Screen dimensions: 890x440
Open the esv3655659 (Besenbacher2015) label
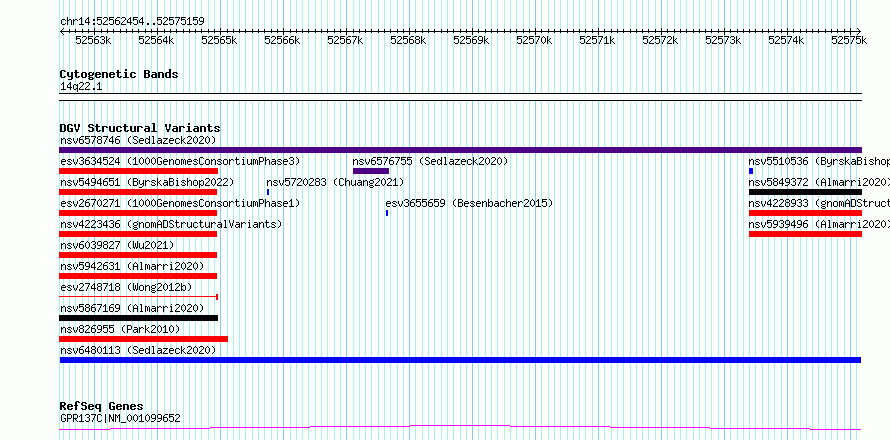pos(469,203)
